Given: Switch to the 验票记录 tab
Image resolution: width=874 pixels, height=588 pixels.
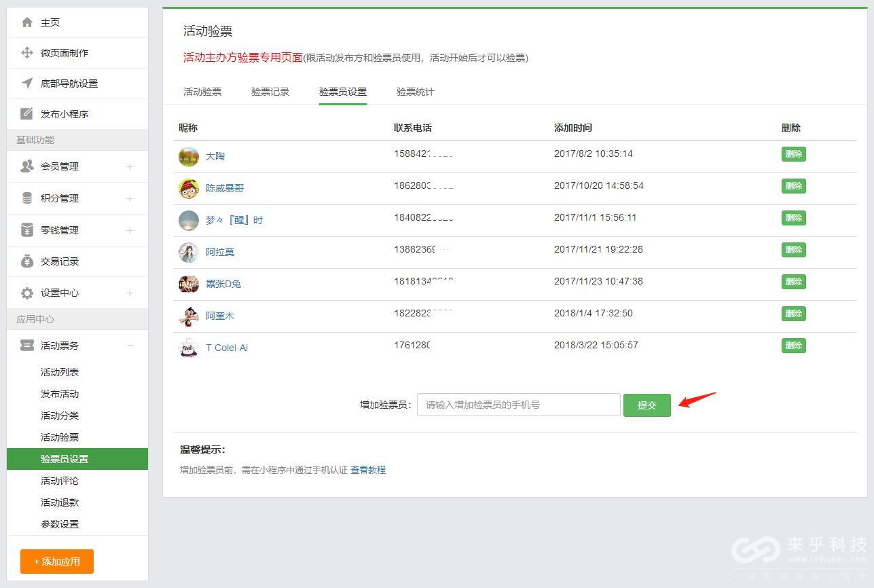Looking at the screenshot, I should (270, 92).
